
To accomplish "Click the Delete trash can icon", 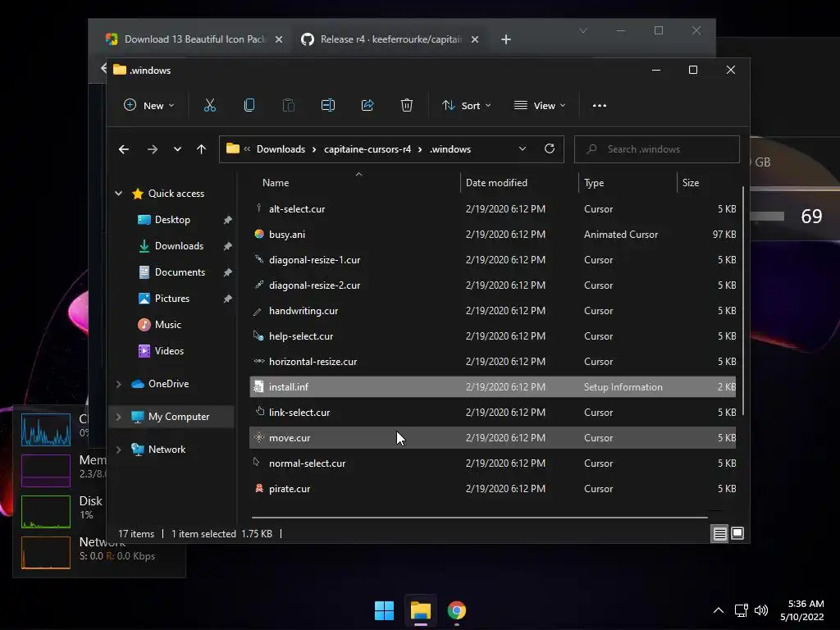I will click(x=407, y=106).
